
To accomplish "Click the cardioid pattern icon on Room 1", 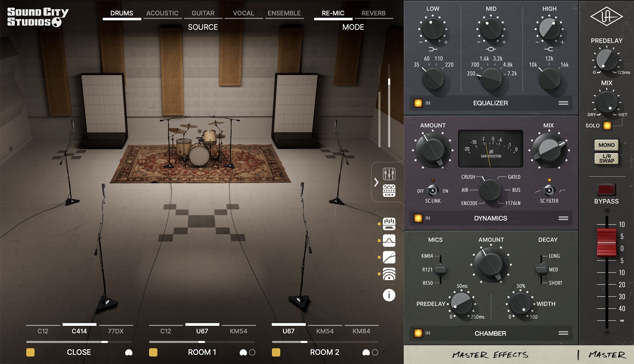I will click(x=244, y=352).
